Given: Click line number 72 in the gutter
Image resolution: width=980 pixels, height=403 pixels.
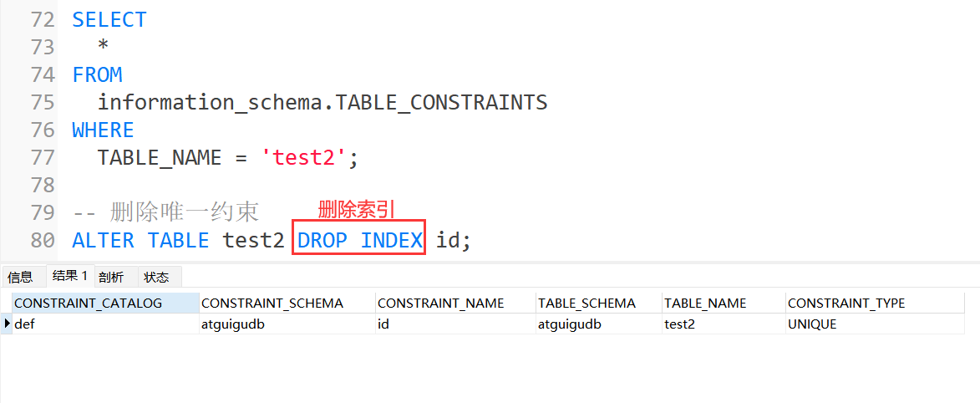Looking at the screenshot, I should coord(42,19).
